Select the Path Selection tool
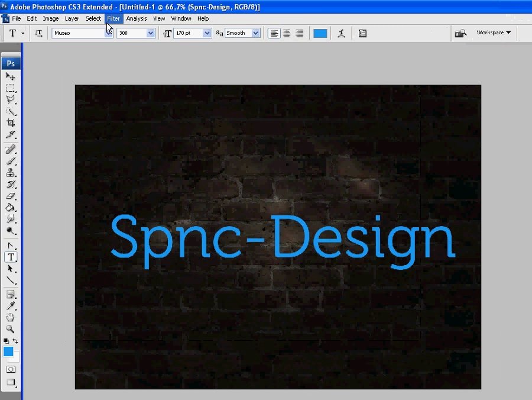Viewport: 532px width, 400px height. pyautogui.click(x=11, y=269)
